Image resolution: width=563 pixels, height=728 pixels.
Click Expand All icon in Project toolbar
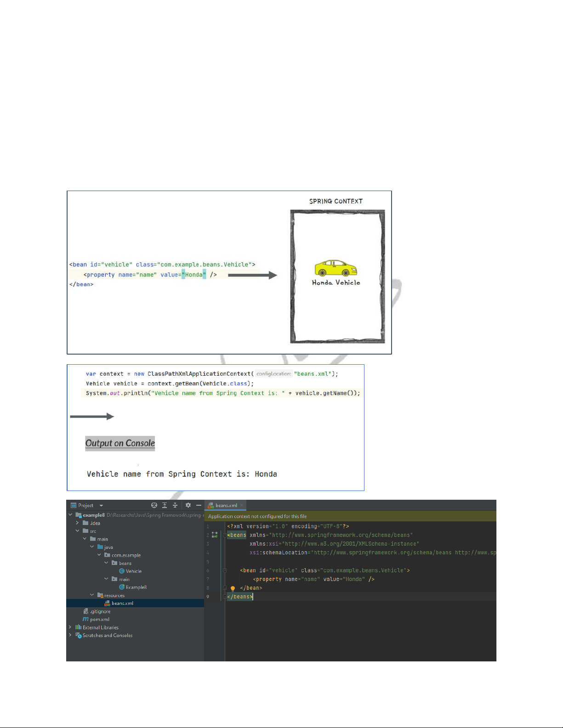[165, 505]
